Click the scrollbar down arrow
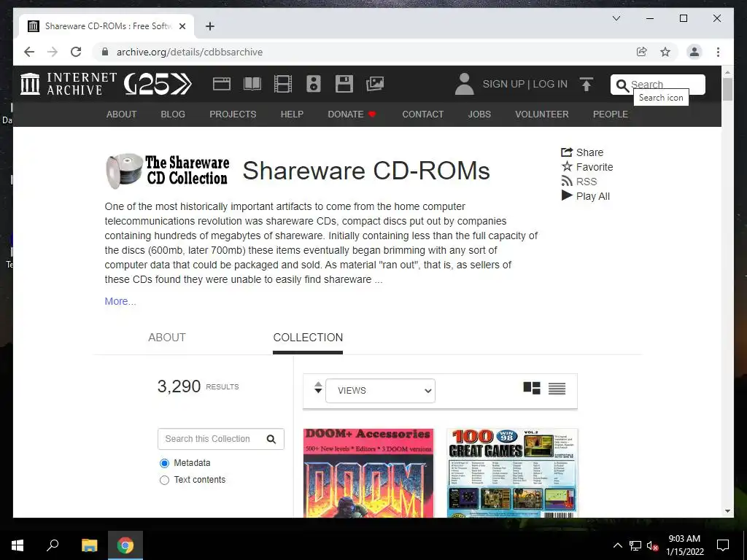This screenshot has width=747, height=560. click(x=727, y=511)
